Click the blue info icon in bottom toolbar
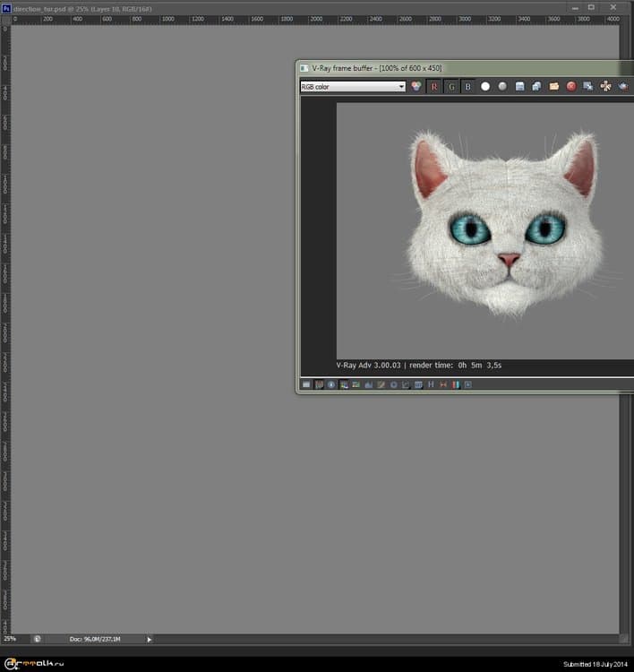The width and height of the screenshot is (634, 672). pyautogui.click(x=331, y=384)
